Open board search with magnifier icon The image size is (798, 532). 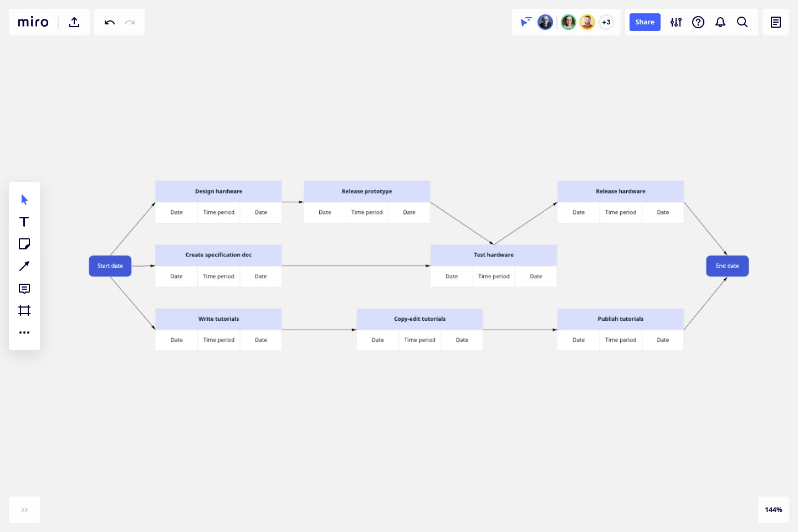(x=743, y=22)
